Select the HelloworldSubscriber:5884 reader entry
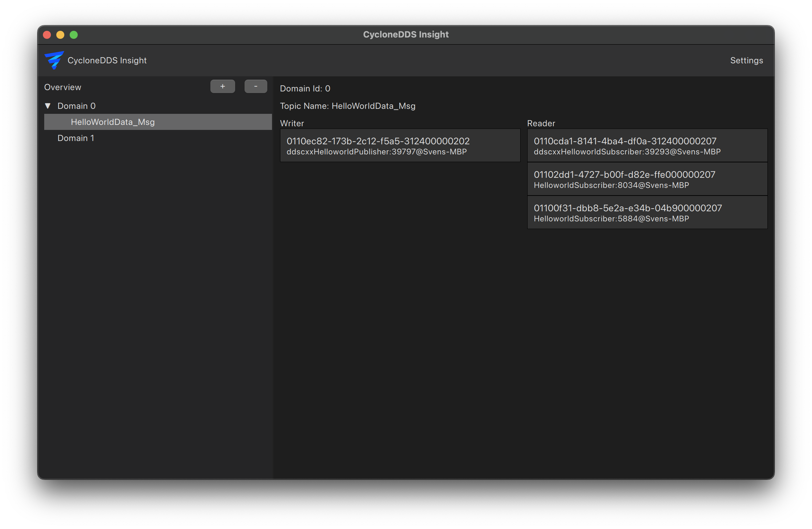 (647, 213)
